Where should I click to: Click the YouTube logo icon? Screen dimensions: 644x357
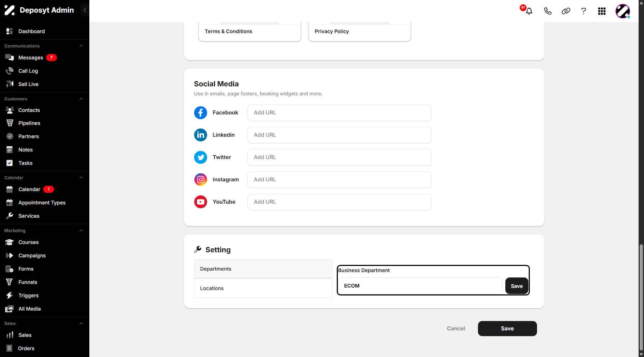pyautogui.click(x=201, y=202)
